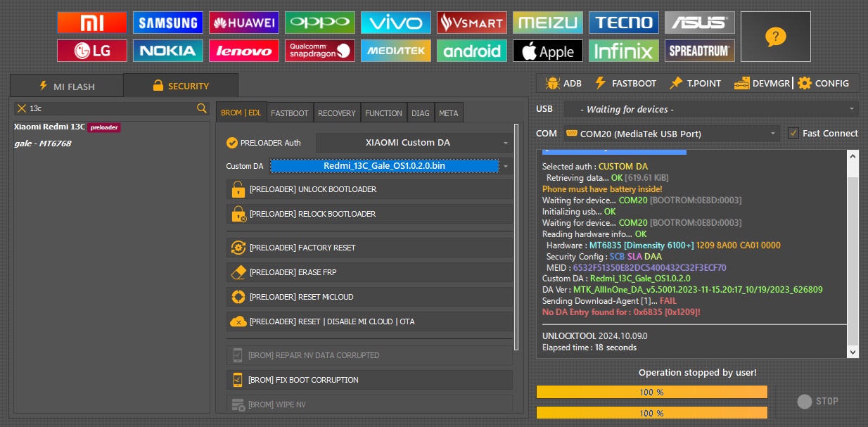Switch to the MI FLASH tab
This screenshot has height=427, width=868.
(67, 86)
